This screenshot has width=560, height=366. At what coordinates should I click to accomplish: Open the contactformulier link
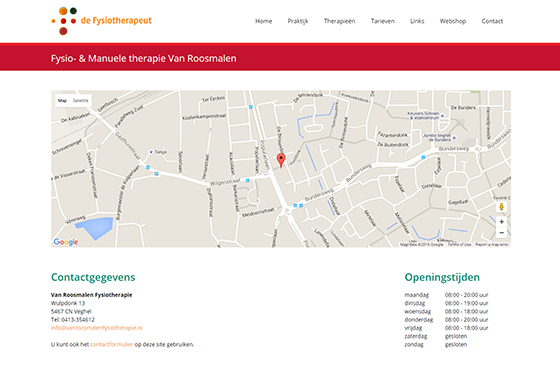click(111, 345)
